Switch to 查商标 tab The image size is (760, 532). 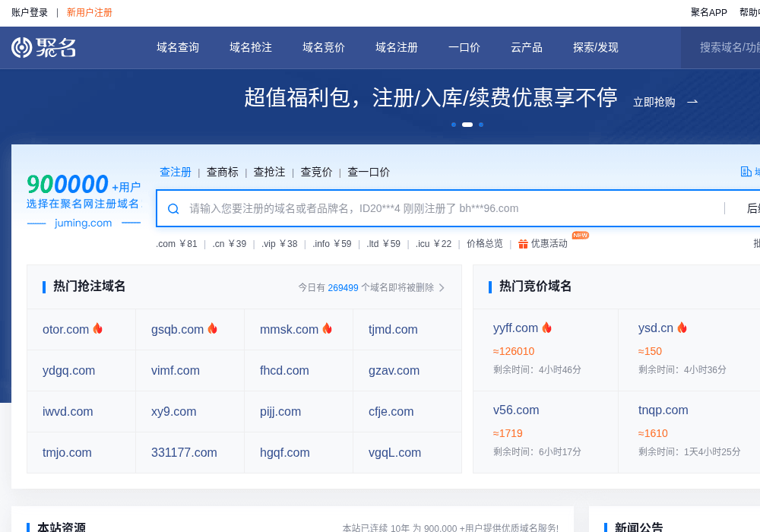click(223, 172)
